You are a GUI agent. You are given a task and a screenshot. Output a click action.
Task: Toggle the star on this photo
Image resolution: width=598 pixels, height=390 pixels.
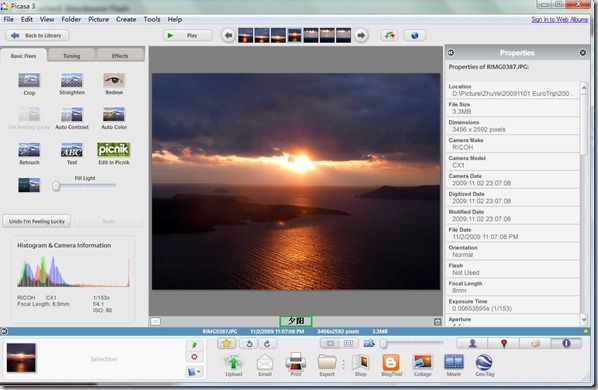[x=227, y=343]
